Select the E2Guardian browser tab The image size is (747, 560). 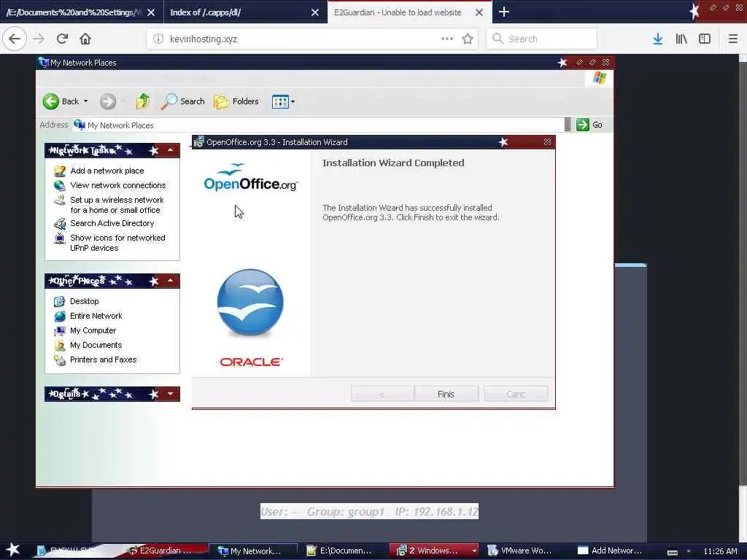tap(398, 12)
